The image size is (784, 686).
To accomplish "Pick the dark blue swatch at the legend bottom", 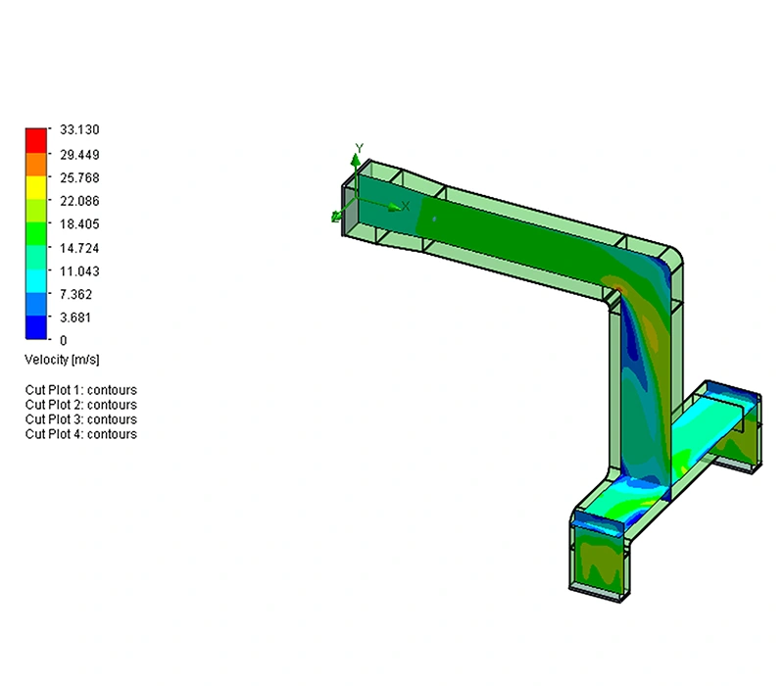I will tap(36, 327).
